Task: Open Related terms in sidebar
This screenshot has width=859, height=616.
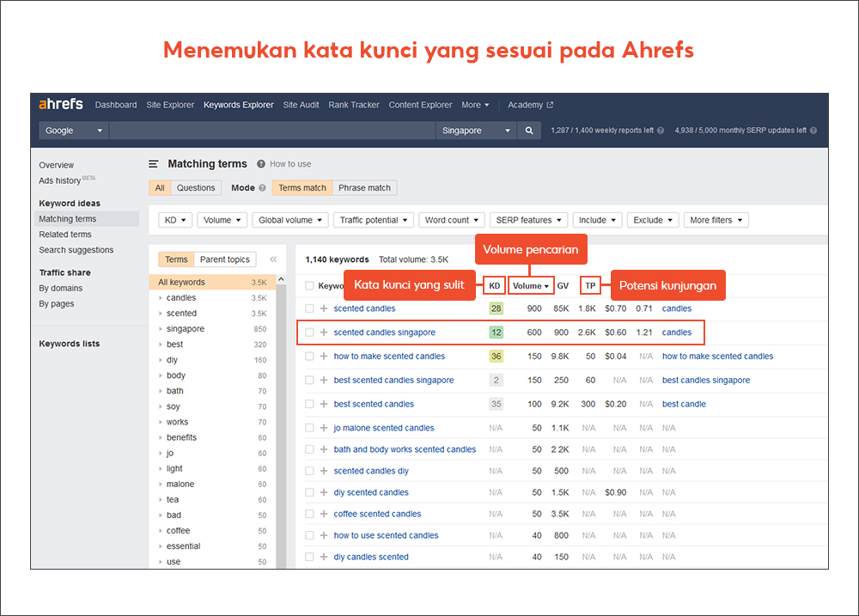Action: click(65, 234)
